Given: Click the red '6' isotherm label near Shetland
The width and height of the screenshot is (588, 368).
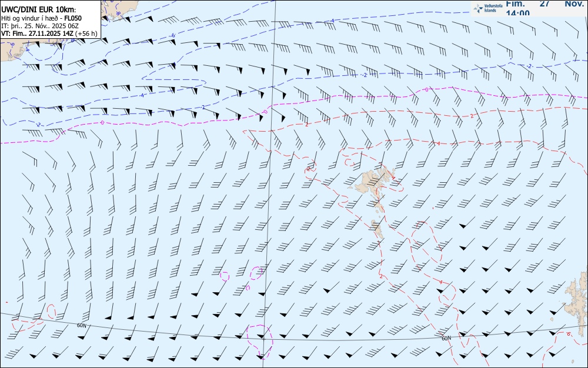Looking at the screenshot, I should [x=569, y=334].
